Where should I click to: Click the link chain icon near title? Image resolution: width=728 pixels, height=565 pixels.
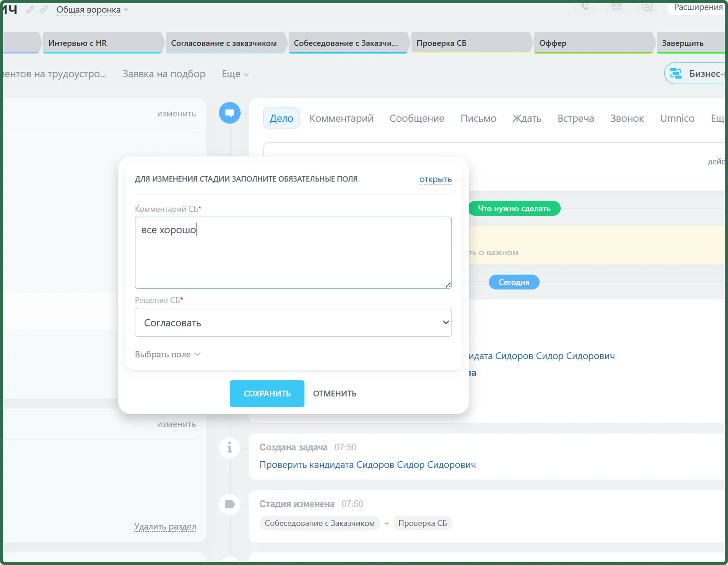tap(44, 9)
